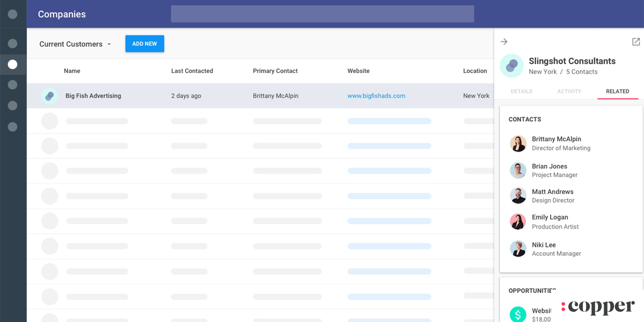
Task: Switch to the Details tab
Action: click(x=521, y=91)
